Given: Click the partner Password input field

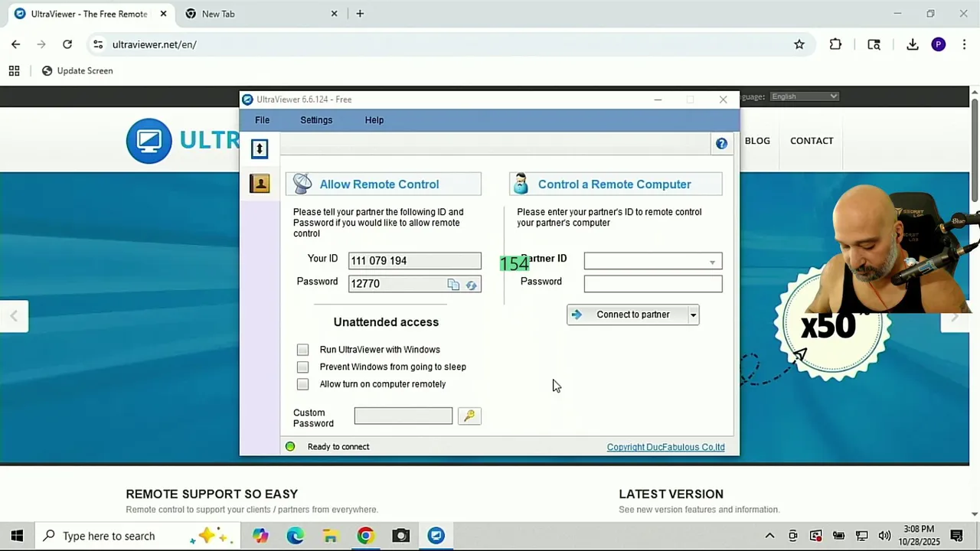Looking at the screenshot, I should [653, 284].
